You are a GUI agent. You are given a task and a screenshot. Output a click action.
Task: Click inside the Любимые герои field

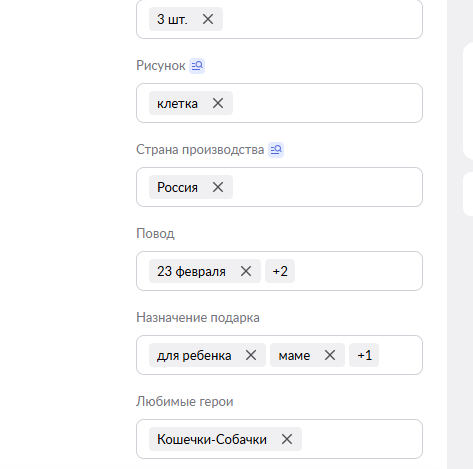(x=279, y=439)
